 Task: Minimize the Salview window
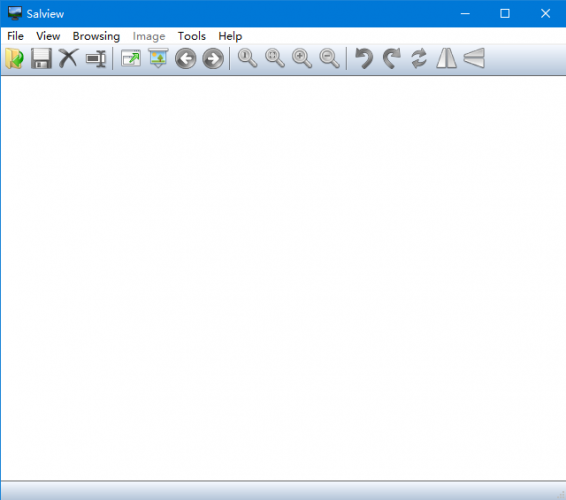pos(465,14)
